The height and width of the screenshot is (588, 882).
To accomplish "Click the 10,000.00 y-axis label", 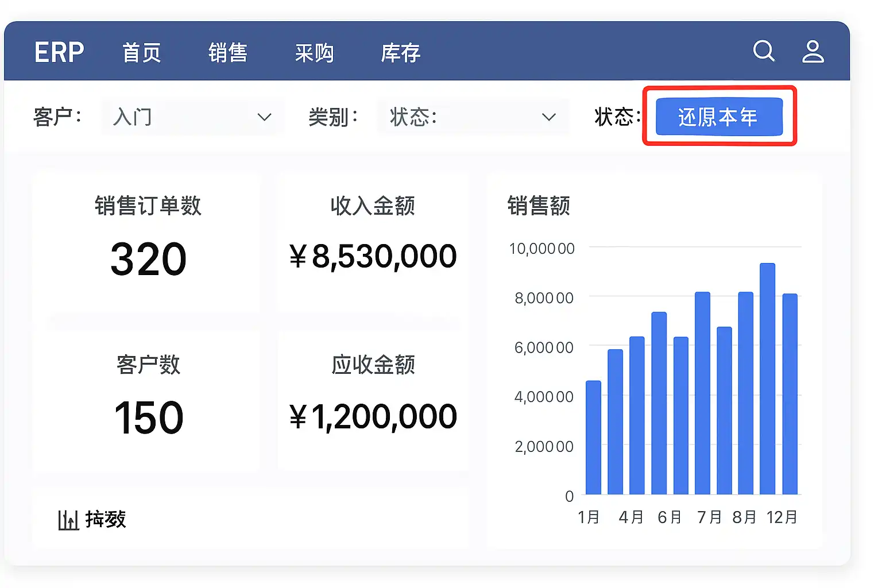I will point(541,249).
